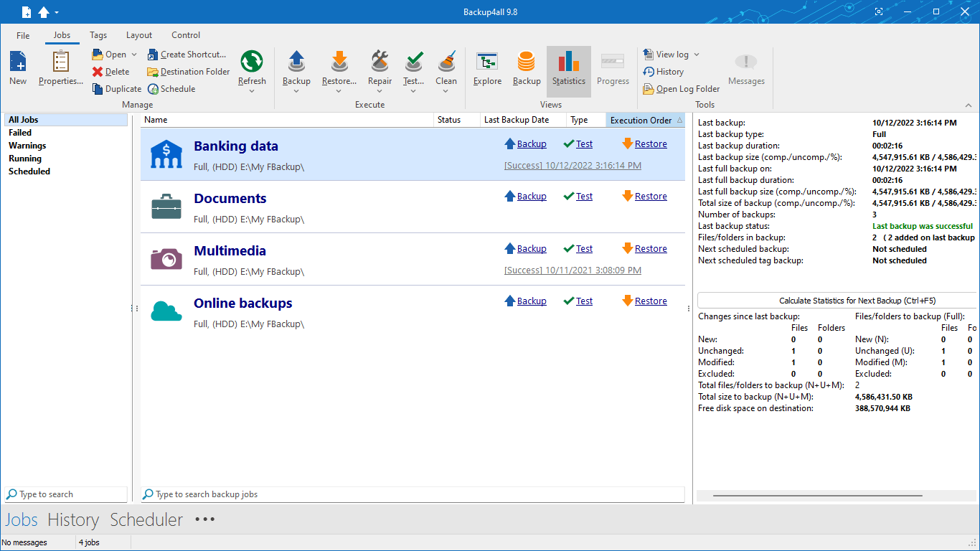
Task: Click the new document icon in title bar
Action: point(27,12)
